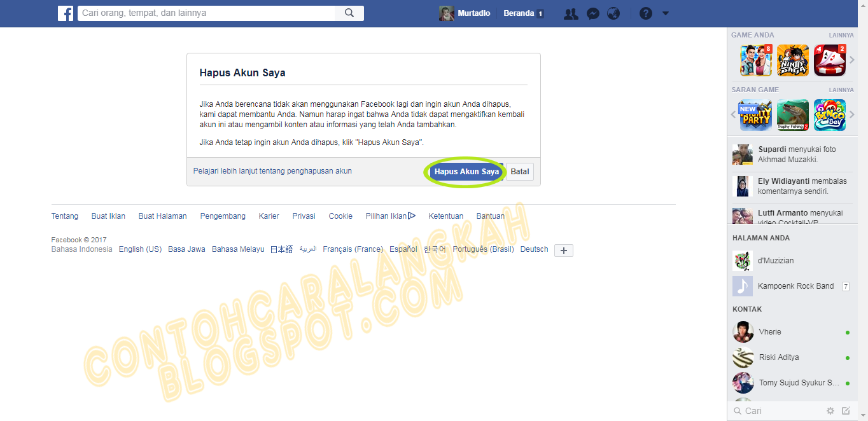Chat with Riski Aditya

point(793,357)
